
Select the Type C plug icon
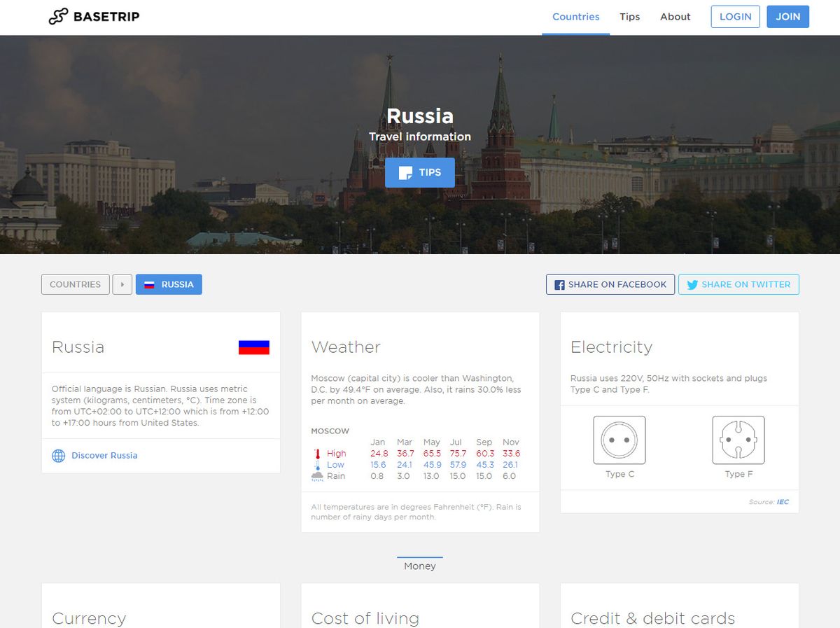(619, 440)
